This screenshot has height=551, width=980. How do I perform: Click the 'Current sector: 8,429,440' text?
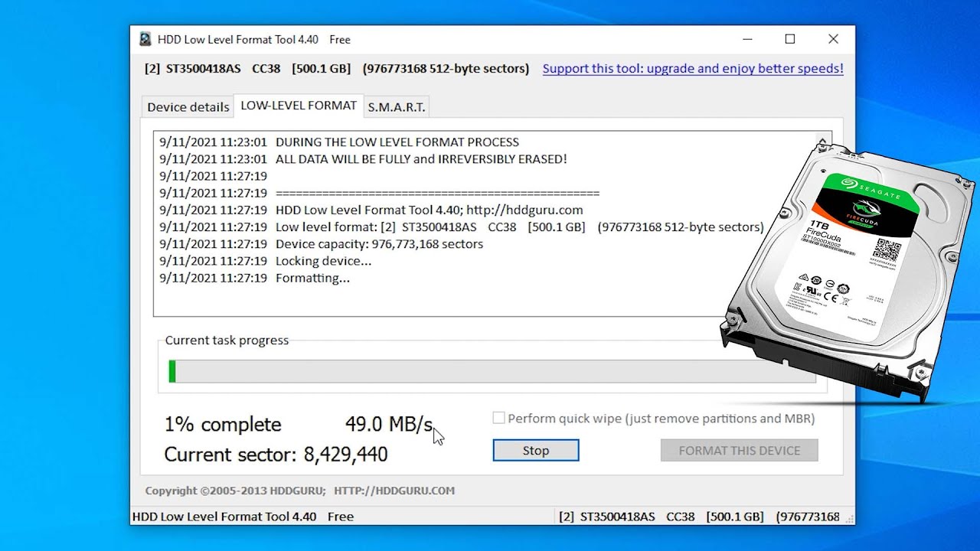[276, 455]
